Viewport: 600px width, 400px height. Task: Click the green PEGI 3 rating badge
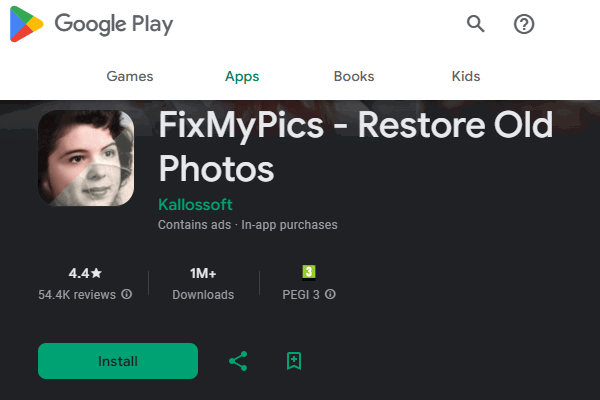(309, 272)
